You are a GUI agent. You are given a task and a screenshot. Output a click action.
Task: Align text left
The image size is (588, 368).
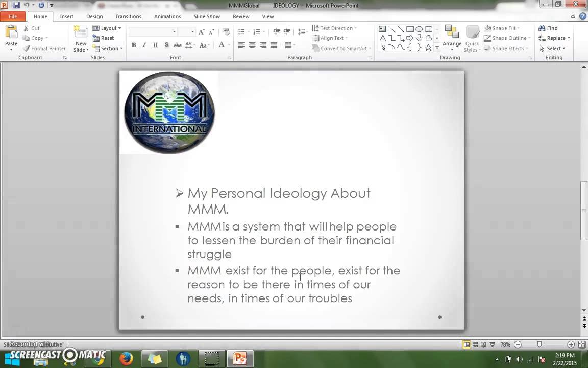tap(241, 45)
